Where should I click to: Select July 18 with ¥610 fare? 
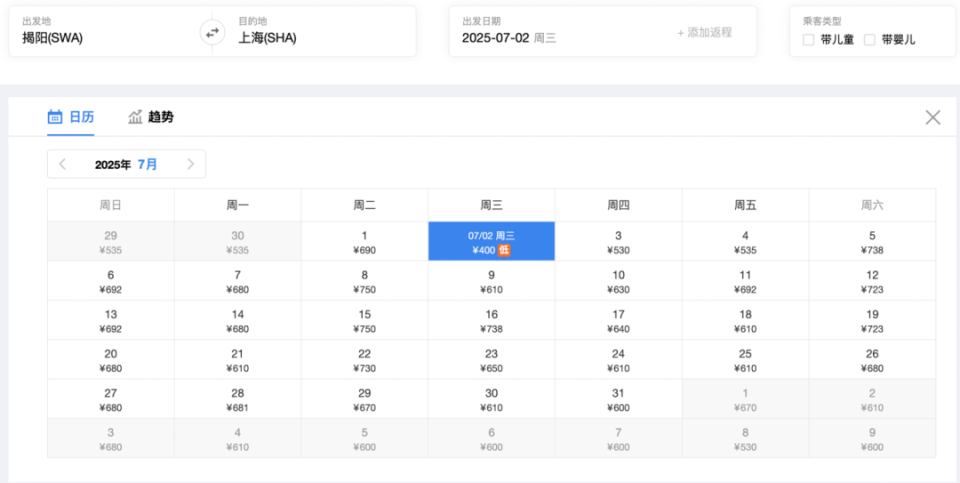coord(745,320)
